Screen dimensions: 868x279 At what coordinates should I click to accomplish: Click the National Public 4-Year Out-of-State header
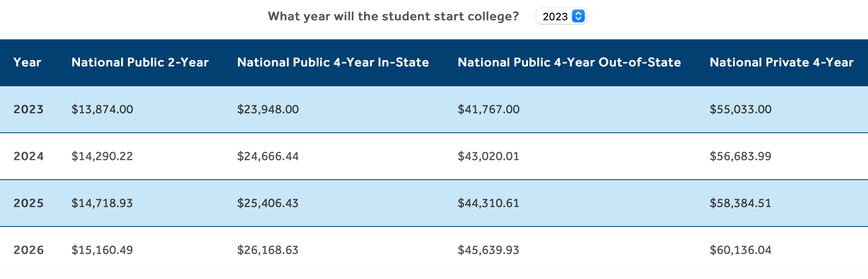click(569, 62)
